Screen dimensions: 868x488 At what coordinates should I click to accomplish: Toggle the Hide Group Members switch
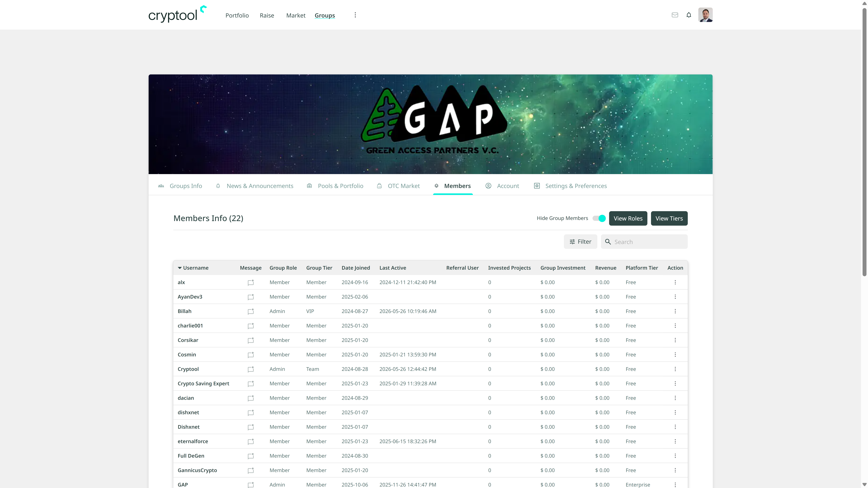[x=599, y=218]
